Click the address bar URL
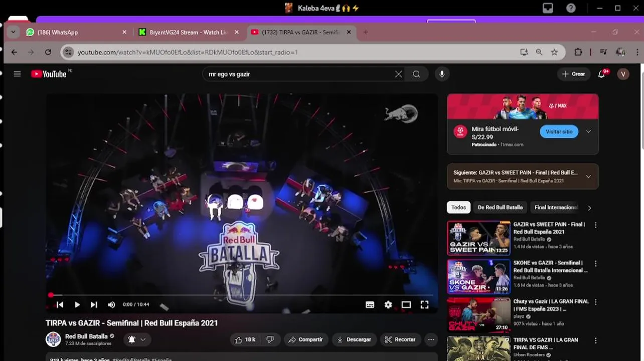The width and height of the screenshot is (644, 361). [188, 52]
